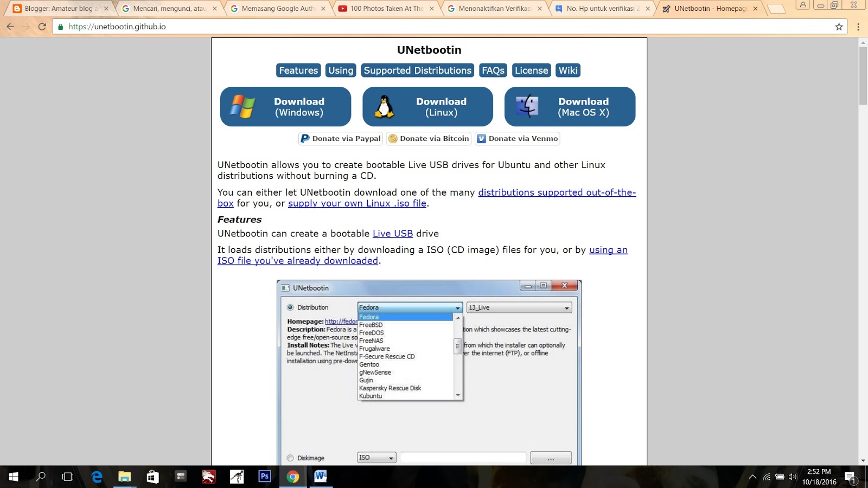
Task: Bookmark this page with the star icon
Action: 839,27
